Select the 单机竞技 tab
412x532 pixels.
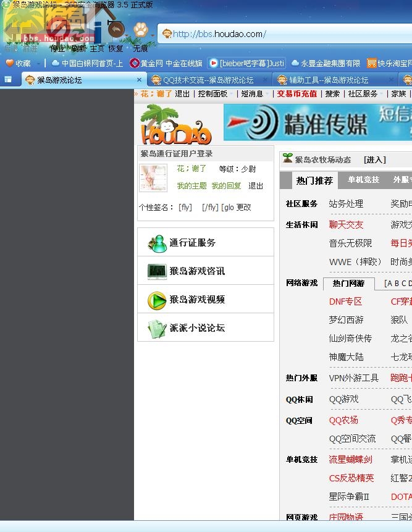point(363,180)
